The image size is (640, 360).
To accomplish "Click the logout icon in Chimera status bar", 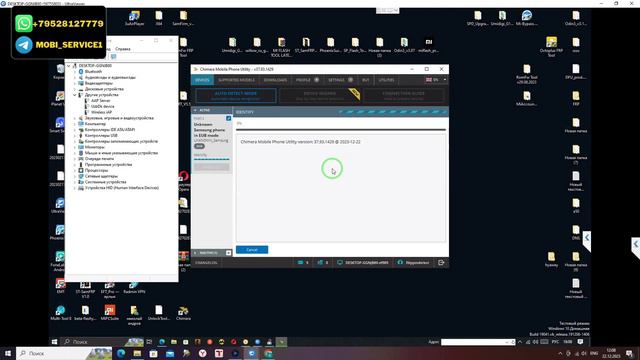I will tap(441, 262).
